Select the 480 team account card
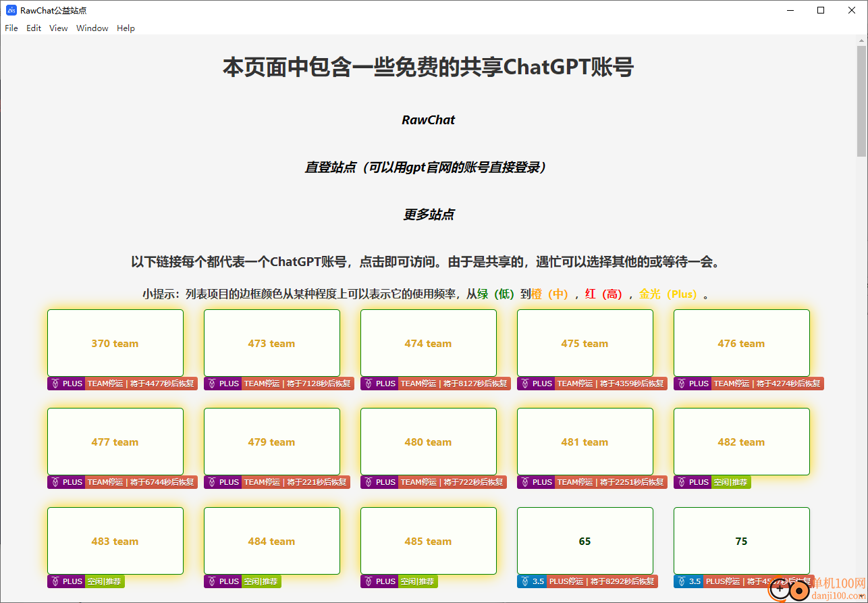Image resolution: width=868 pixels, height=603 pixels. point(429,442)
